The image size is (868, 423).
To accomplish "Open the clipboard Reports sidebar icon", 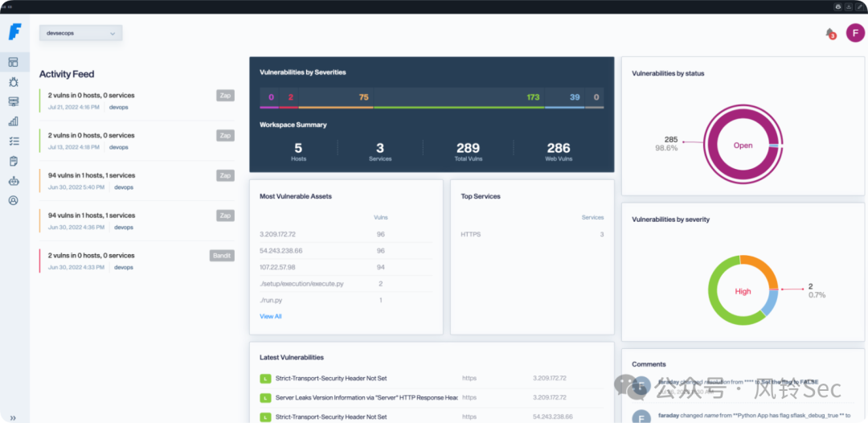I will coord(14,161).
